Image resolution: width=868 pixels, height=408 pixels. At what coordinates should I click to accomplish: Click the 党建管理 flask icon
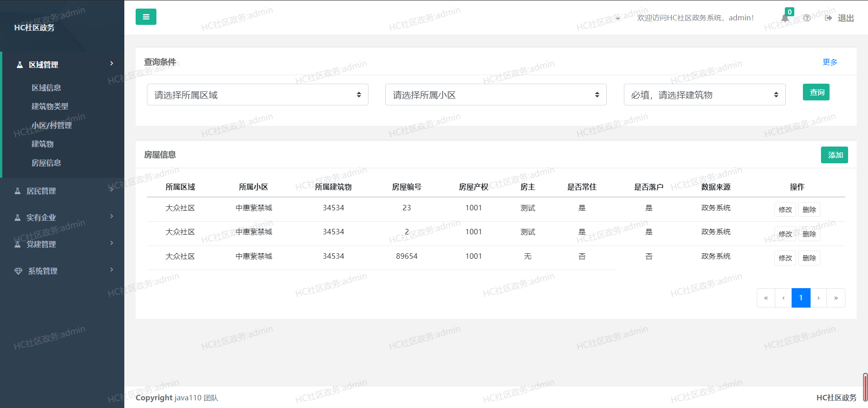[17, 244]
